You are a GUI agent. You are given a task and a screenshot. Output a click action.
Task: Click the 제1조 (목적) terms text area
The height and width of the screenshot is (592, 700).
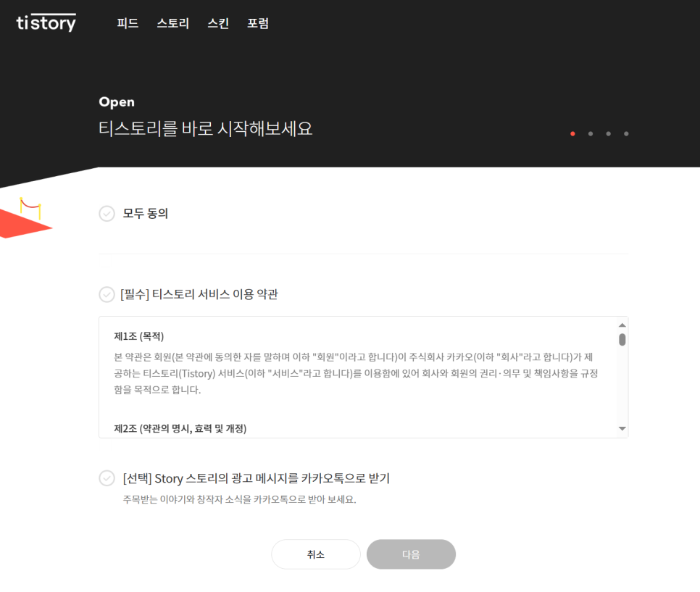pyautogui.click(x=139, y=336)
